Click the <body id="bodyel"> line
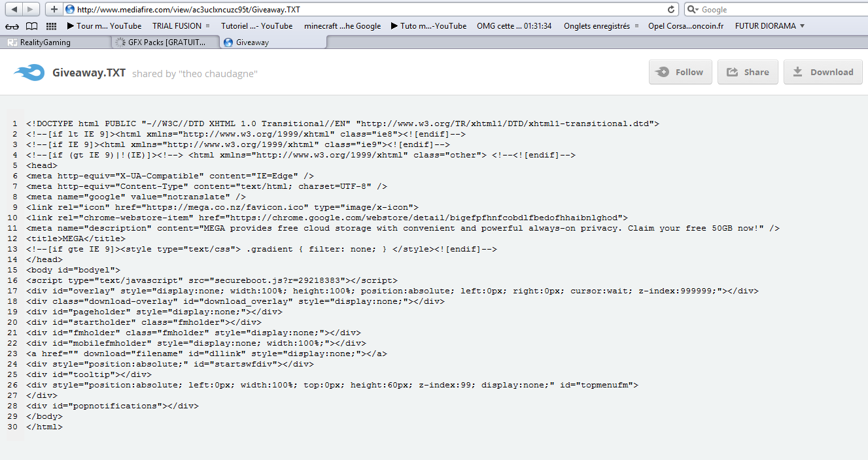The height and width of the screenshot is (460, 868). tap(73, 270)
